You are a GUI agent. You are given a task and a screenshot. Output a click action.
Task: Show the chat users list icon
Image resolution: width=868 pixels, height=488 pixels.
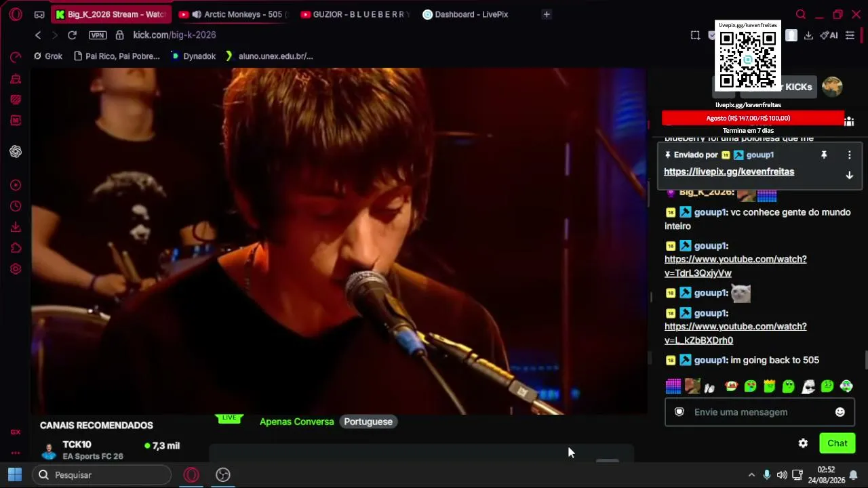pos(849,121)
